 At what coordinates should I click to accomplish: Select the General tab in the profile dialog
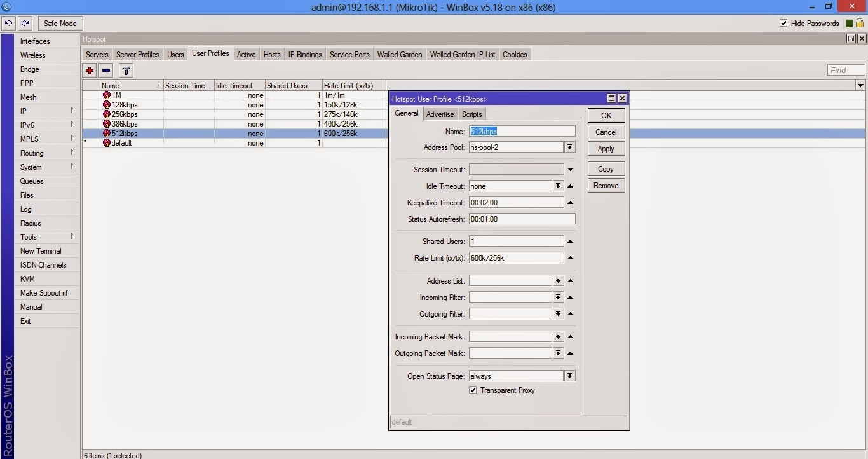[x=407, y=113]
